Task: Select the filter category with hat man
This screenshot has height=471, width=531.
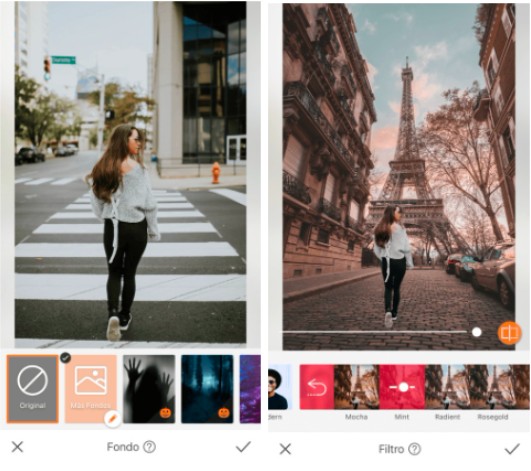Action: (279, 387)
